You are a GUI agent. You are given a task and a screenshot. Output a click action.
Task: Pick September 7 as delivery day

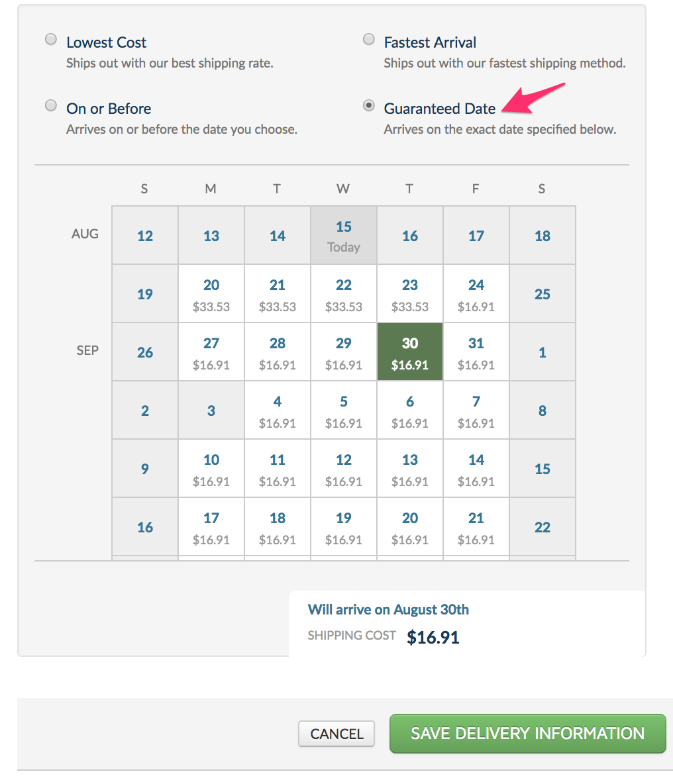pyautogui.click(x=476, y=410)
